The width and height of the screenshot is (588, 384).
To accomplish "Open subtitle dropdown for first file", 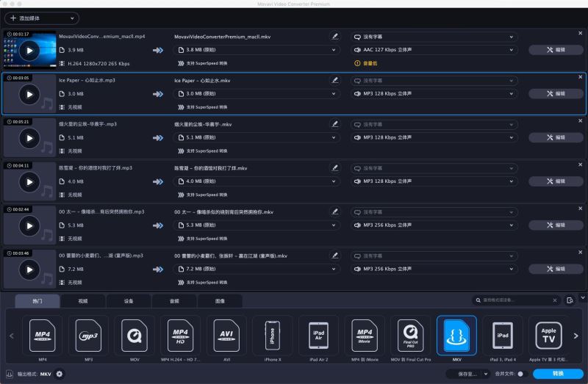I will 434,37.
